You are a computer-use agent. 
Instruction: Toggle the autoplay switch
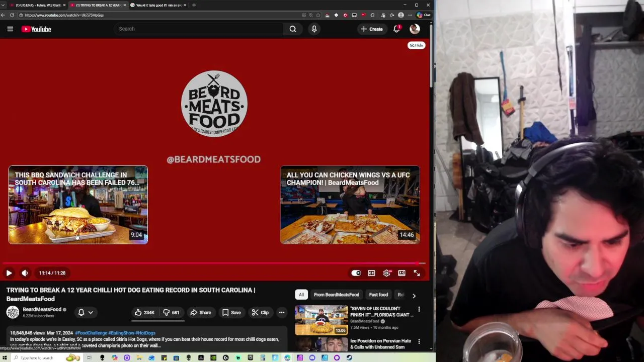pyautogui.click(x=356, y=273)
